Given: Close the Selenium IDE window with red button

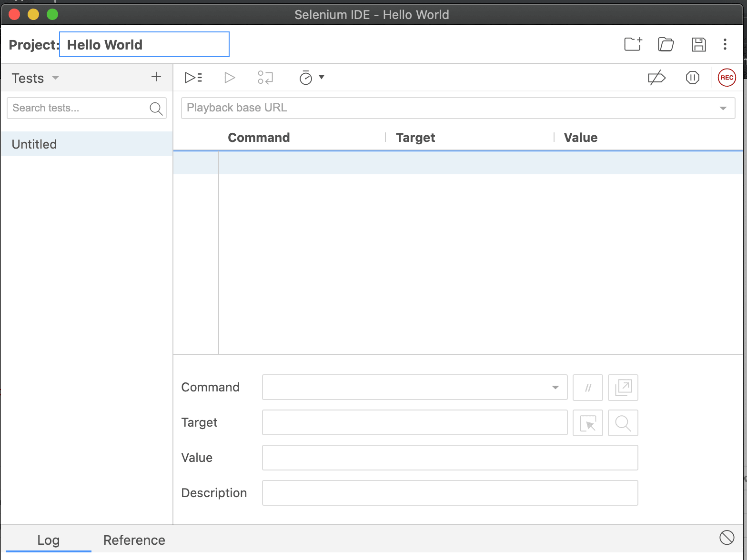Looking at the screenshot, I should 14,14.
